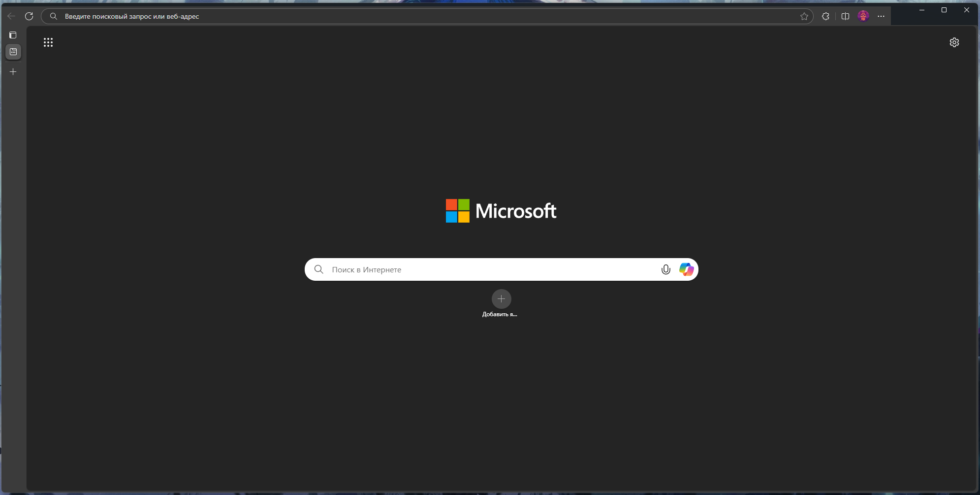Open the three-dot settings and more menu
The height and width of the screenshot is (495, 980).
coord(881,16)
